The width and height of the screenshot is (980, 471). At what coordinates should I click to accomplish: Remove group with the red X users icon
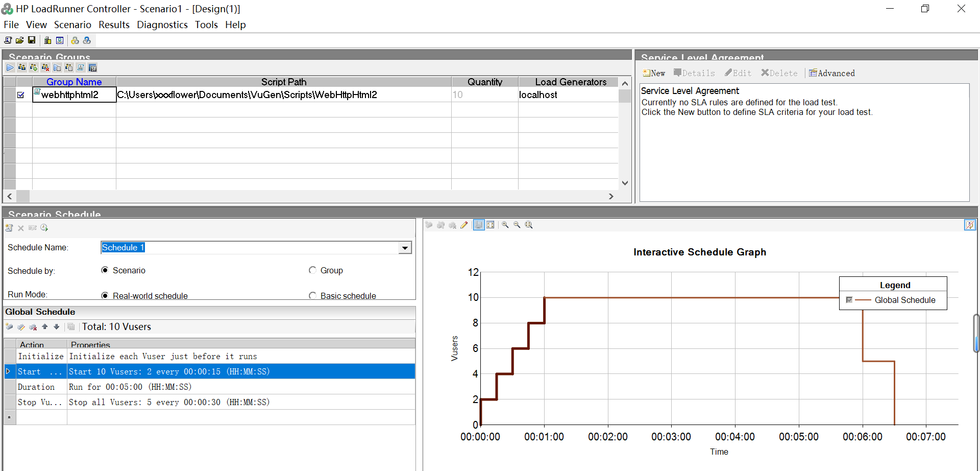pyautogui.click(x=45, y=67)
